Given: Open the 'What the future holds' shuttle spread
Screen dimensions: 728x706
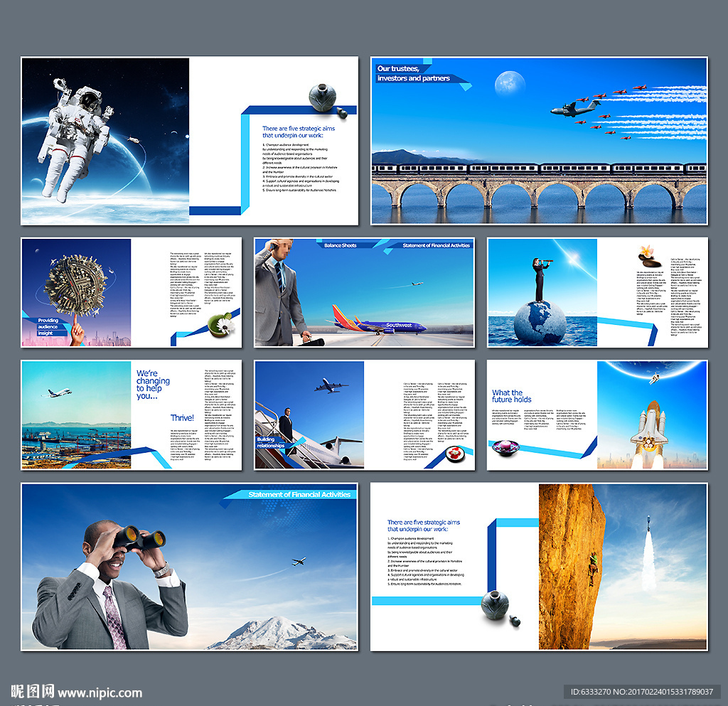Looking at the screenshot, I should tap(597, 415).
